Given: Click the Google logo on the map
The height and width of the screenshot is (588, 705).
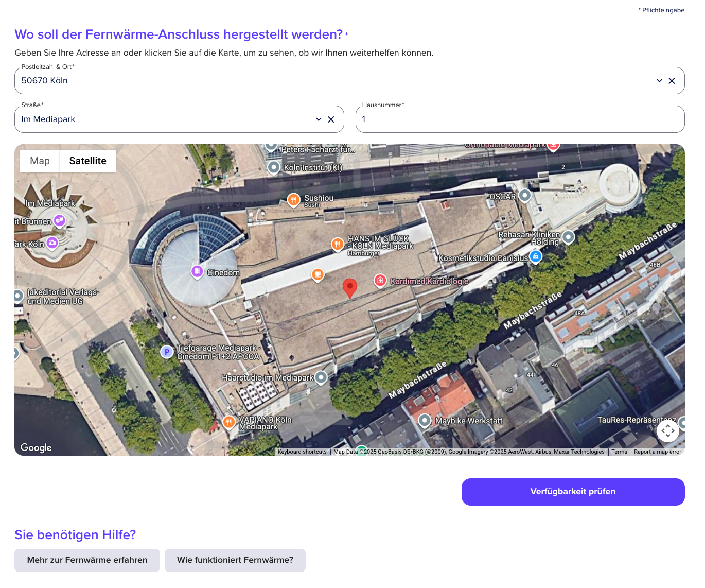Looking at the screenshot, I should click(x=36, y=447).
